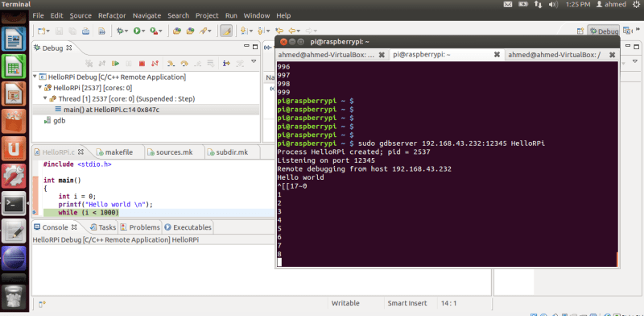
Task: Click the Open Perspective icon
Action: [580, 31]
